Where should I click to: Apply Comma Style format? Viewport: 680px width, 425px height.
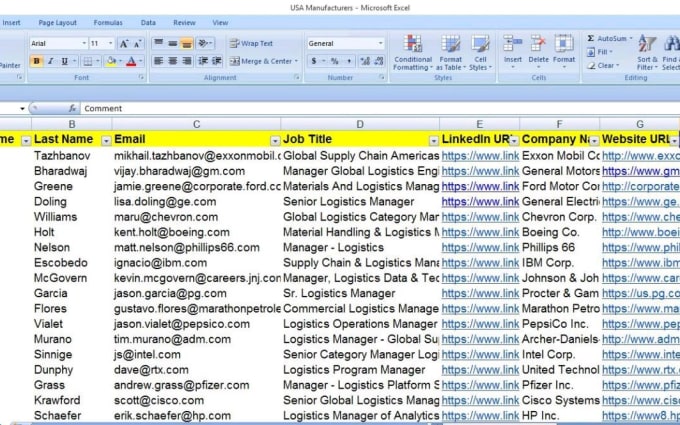pos(349,61)
